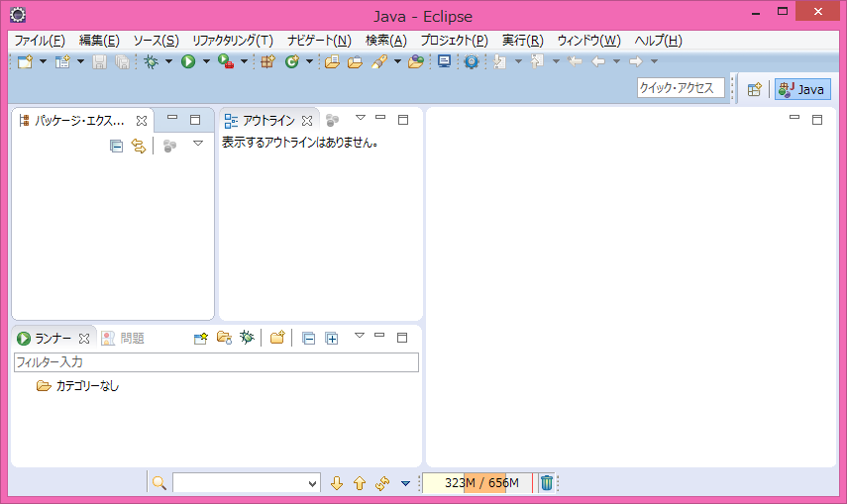Open the ナビゲート(N) menu

pos(319,41)
